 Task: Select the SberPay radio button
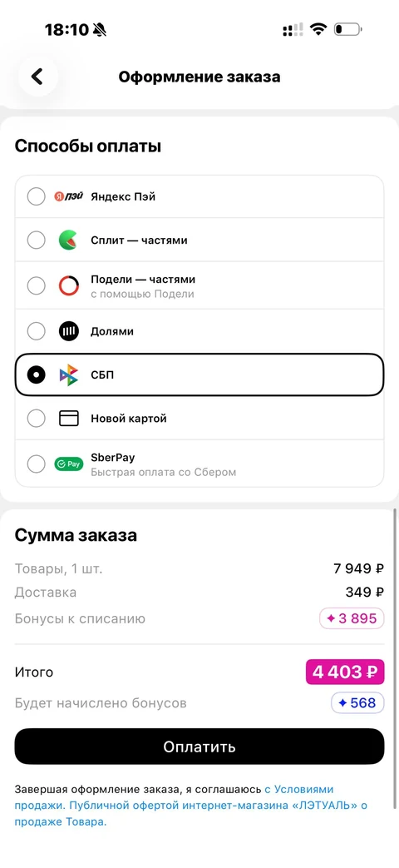(37, 464)
